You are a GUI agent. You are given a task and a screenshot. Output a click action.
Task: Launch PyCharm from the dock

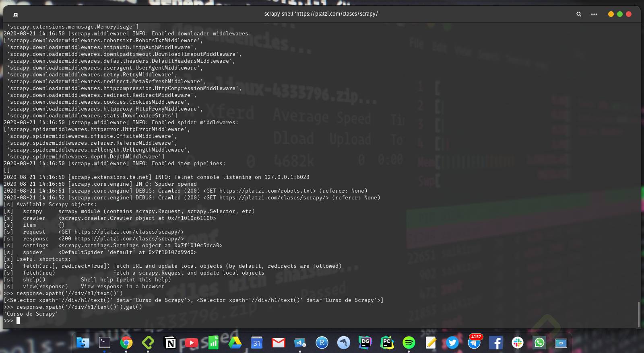387,343
